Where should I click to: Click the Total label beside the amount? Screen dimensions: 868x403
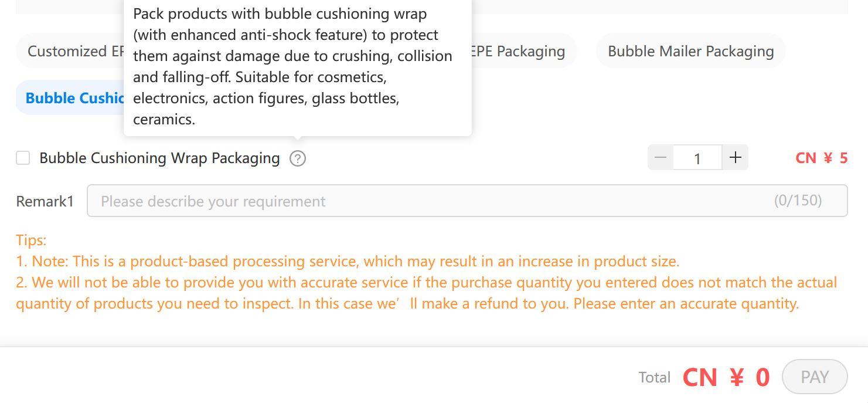point(655,377)
